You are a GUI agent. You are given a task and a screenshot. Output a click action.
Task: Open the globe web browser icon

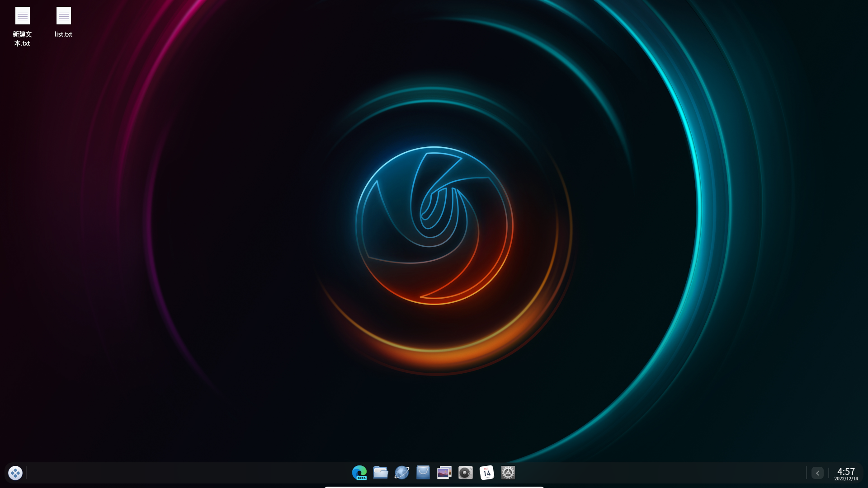[x=402, y=473]
